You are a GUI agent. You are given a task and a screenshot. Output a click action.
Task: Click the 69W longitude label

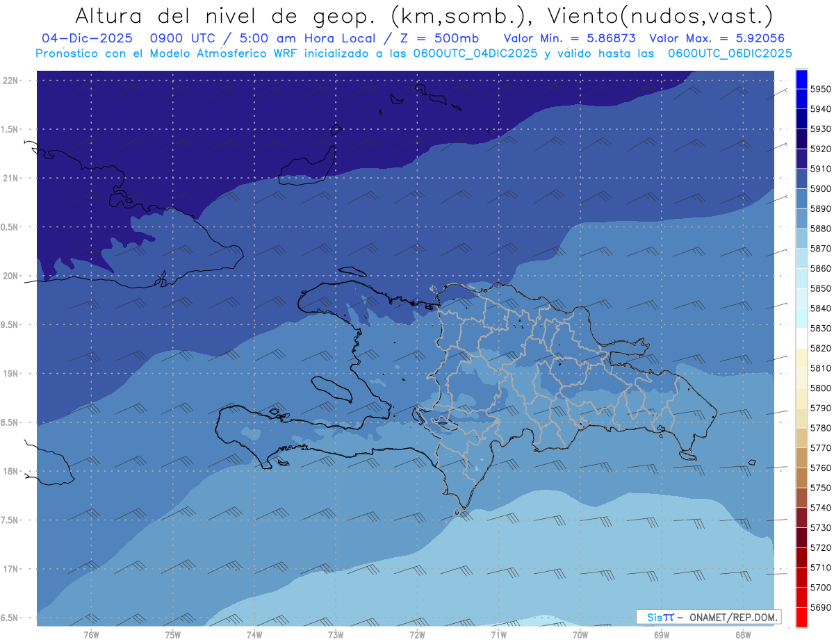[662, 634]
